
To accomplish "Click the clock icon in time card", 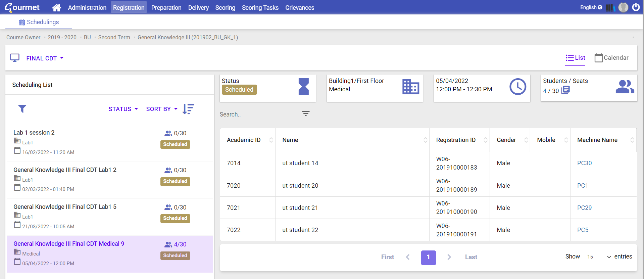I will pyautogui.click(x=518, y=87).
